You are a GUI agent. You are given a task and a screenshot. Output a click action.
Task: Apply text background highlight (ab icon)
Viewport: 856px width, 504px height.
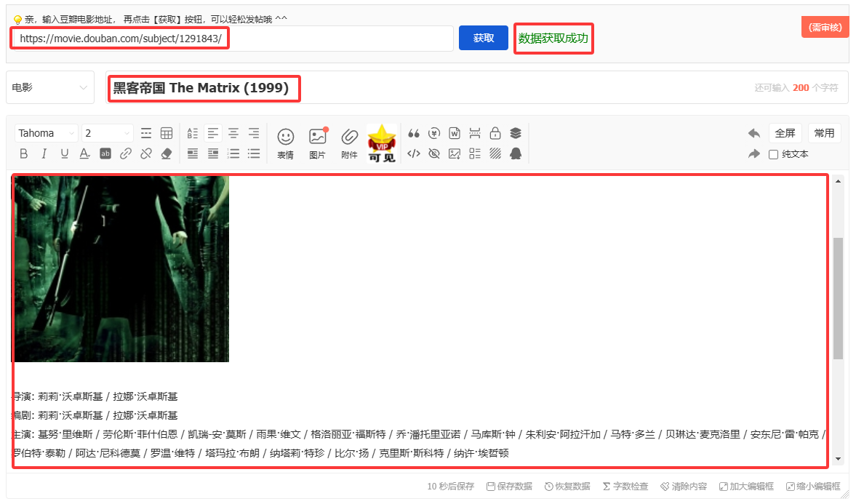tap(105, 154)
